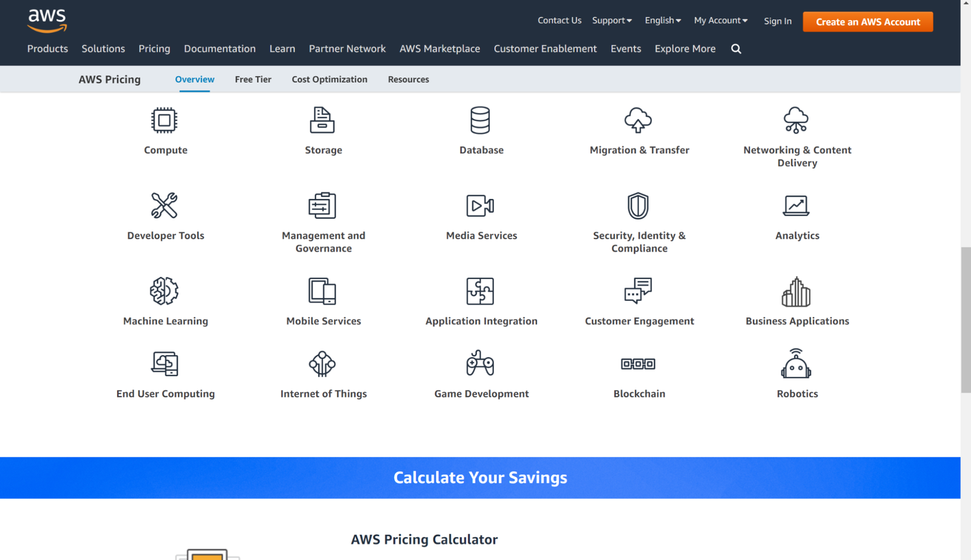971x560 pixels.
Task: Open the Game Development link text
Action: (x=481, y=394)
